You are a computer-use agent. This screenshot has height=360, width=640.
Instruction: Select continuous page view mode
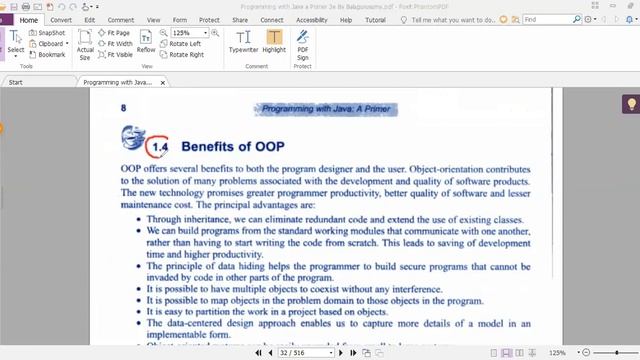click(507, 353)
